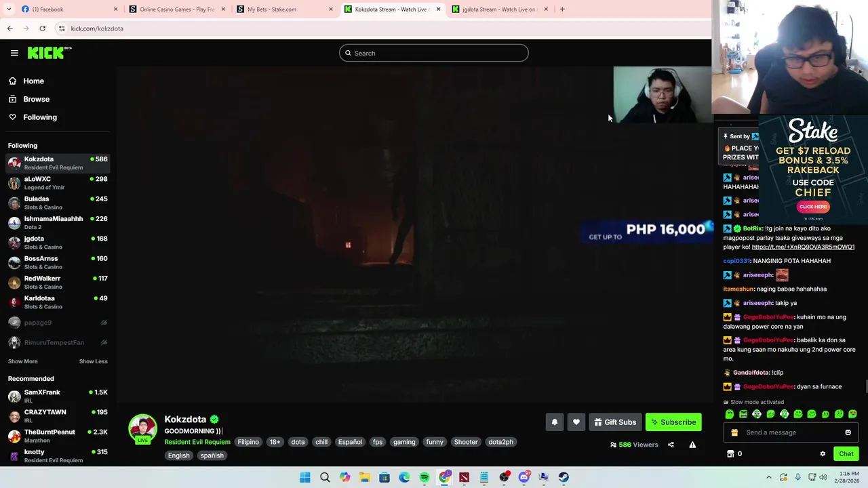Screen dimensions: 868x488
Task: Click the Filipino tag
Action: (248, 442)
